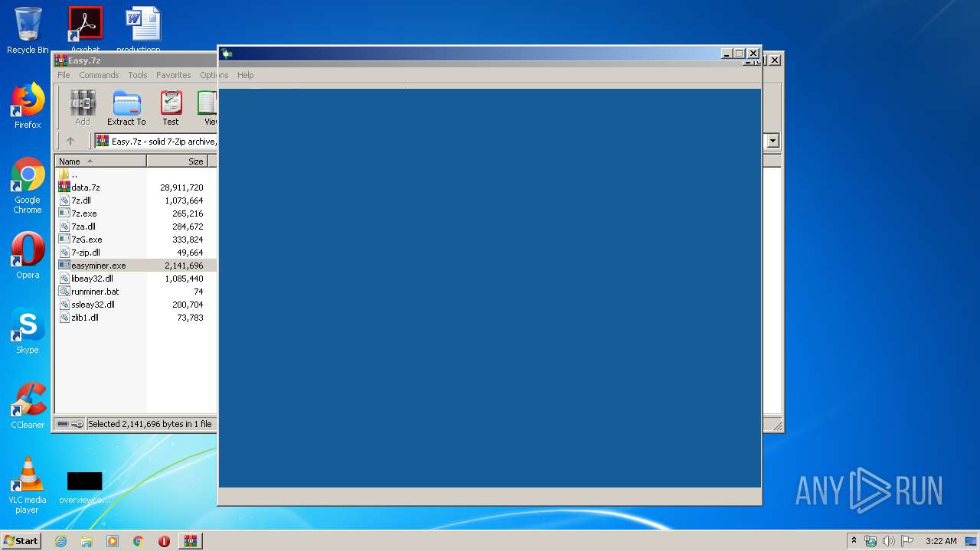Click the key icon in WinRAR status bar

[77, 424]
